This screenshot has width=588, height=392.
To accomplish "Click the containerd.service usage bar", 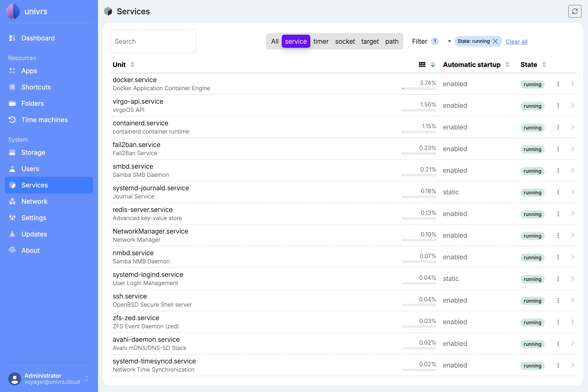I will coord(419,132).
